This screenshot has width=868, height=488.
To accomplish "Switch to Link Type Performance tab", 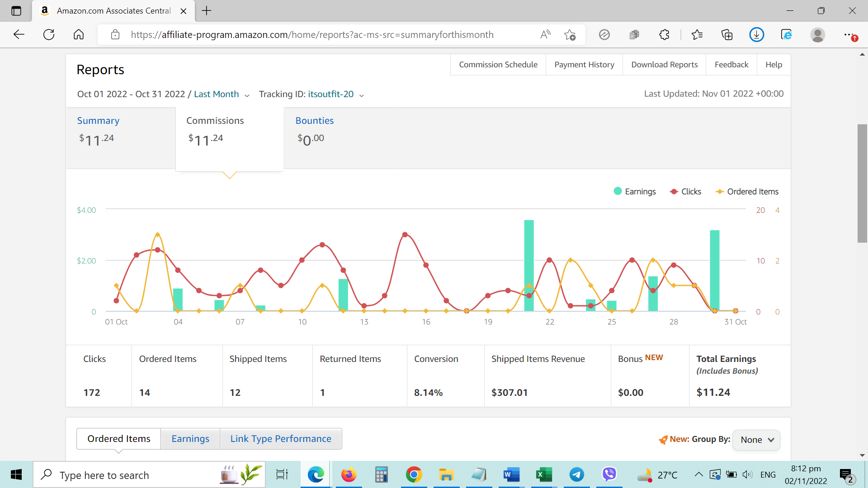I will coord(281,439).
